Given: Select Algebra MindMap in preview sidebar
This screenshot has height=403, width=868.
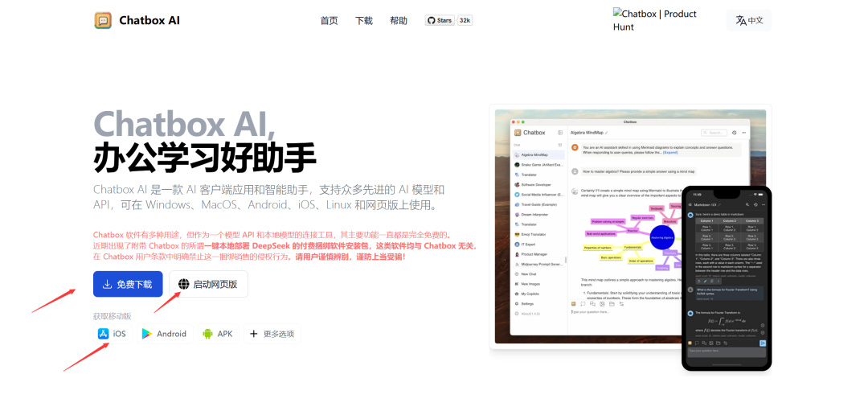Looking at the screenshot, I should pyautogui.click(x=538, y=154).
